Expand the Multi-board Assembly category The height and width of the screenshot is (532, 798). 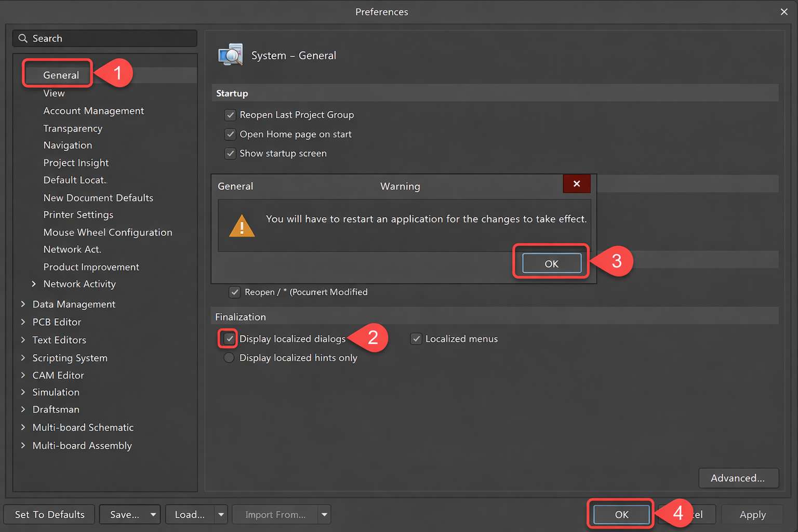(23, 446)
